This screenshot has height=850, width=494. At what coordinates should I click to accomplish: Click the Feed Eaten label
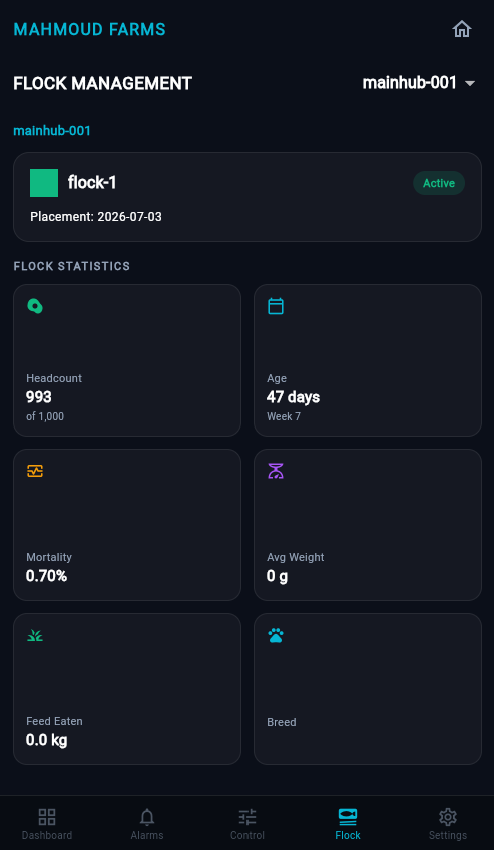[54, 722]
